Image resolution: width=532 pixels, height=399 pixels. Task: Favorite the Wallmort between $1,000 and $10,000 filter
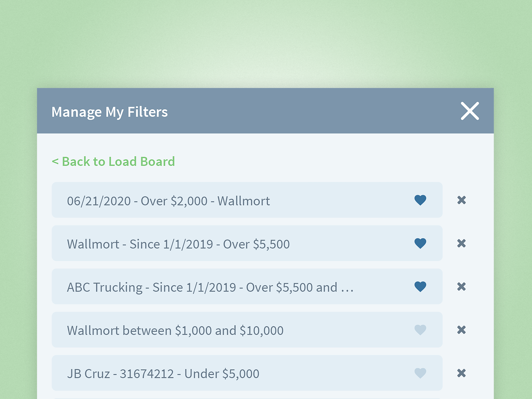(420, 330)
